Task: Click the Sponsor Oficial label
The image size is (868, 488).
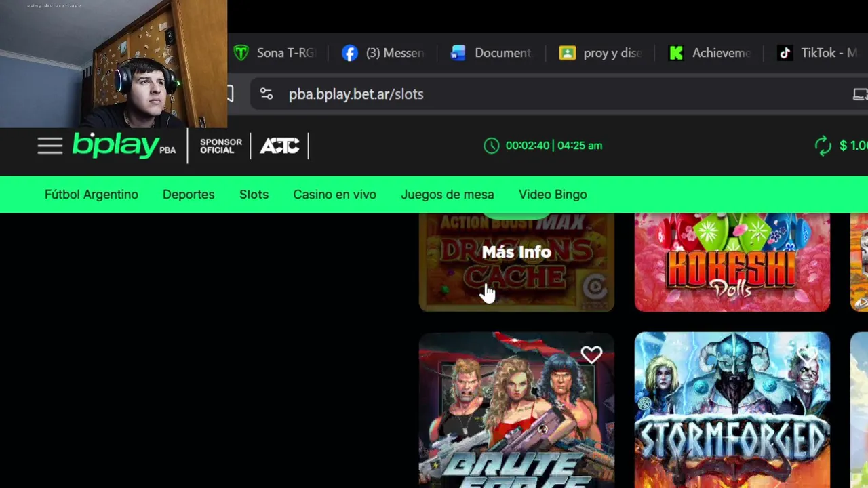Action: click(x=221, y=146)
